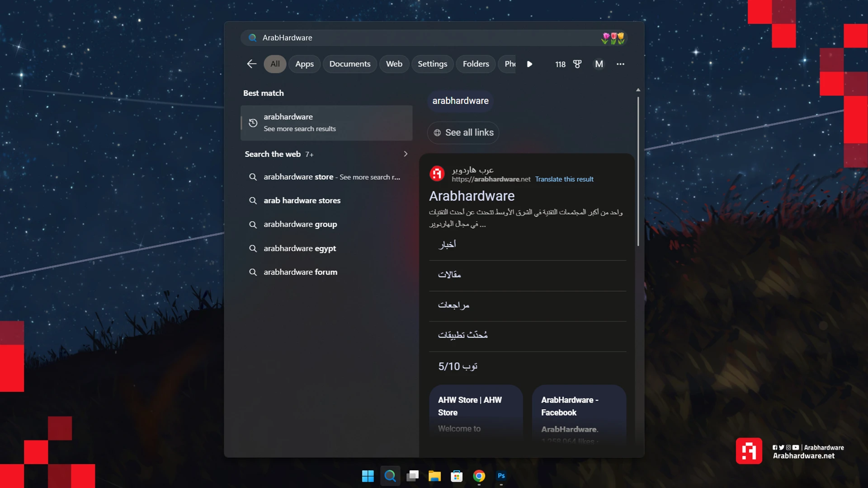This screenshot has width=868, height=488.
Task: Select arabhardware egypt web suggestion
Action: coord(300,249)
